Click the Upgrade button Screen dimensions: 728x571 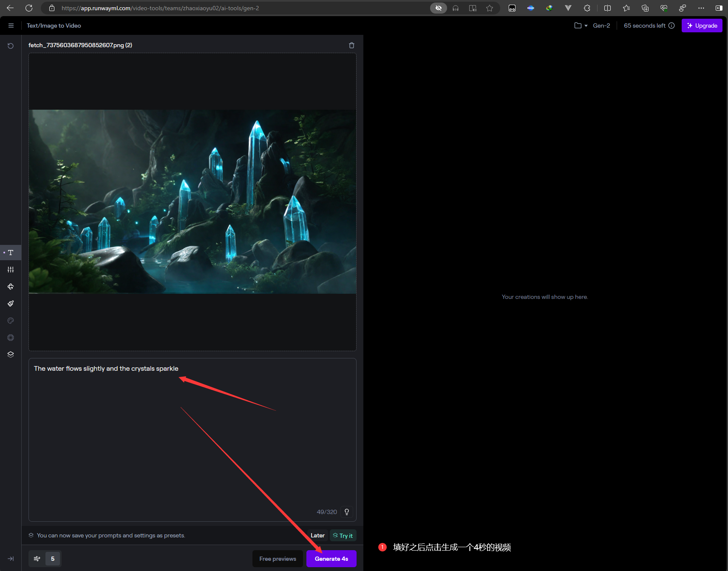(x=702, y=26)
